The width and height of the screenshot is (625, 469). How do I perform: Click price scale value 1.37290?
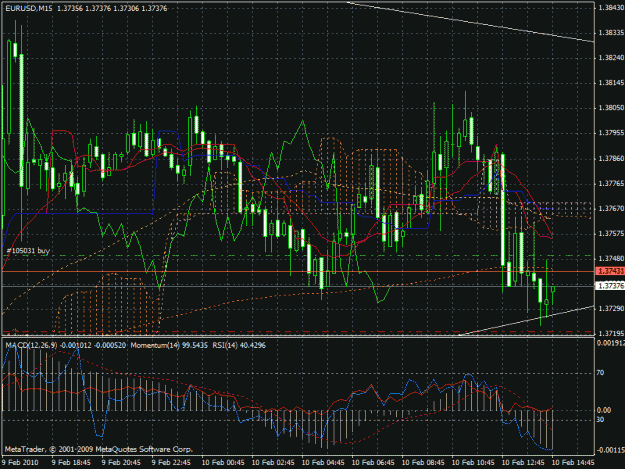click(x=611, y=308)
